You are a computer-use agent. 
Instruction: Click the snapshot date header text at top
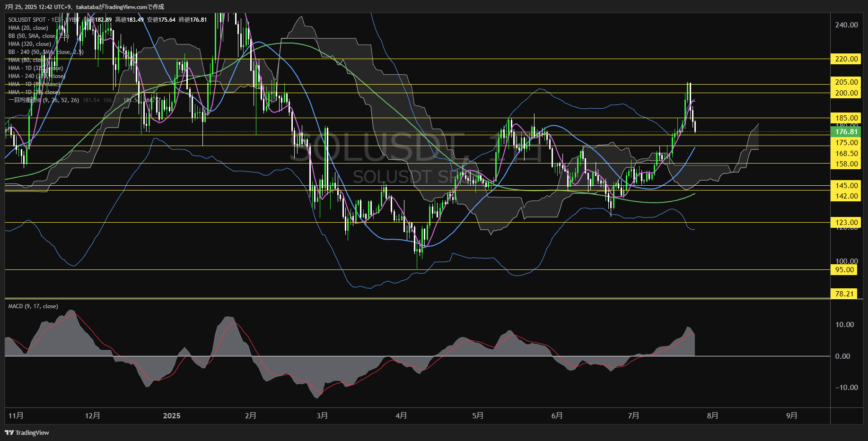point(85,7)
